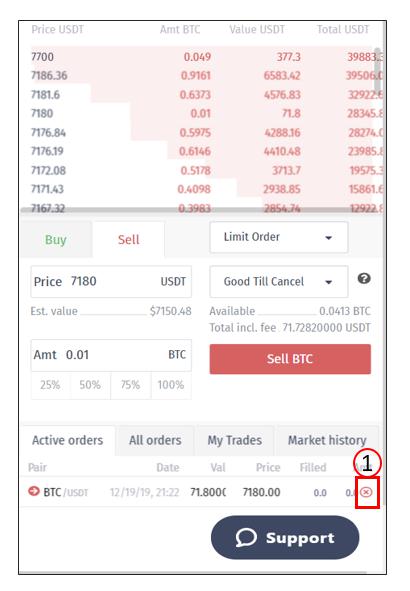Select the Sell tab
This screenshot has width=410, height=591.
[x=129, y=240]
